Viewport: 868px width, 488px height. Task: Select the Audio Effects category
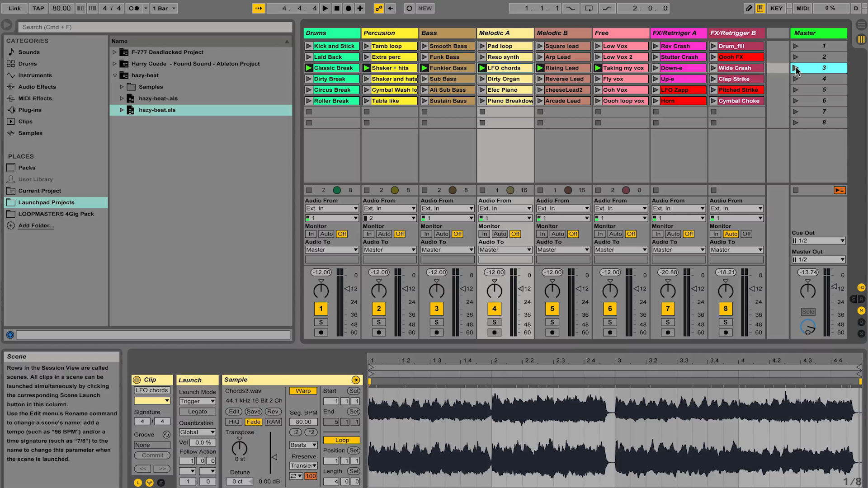pyautogui.click(x=37, y=87)
